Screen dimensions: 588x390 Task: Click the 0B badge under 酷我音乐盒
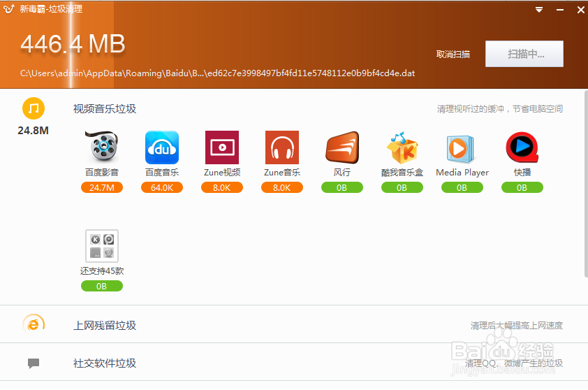(x=402, y=187)
